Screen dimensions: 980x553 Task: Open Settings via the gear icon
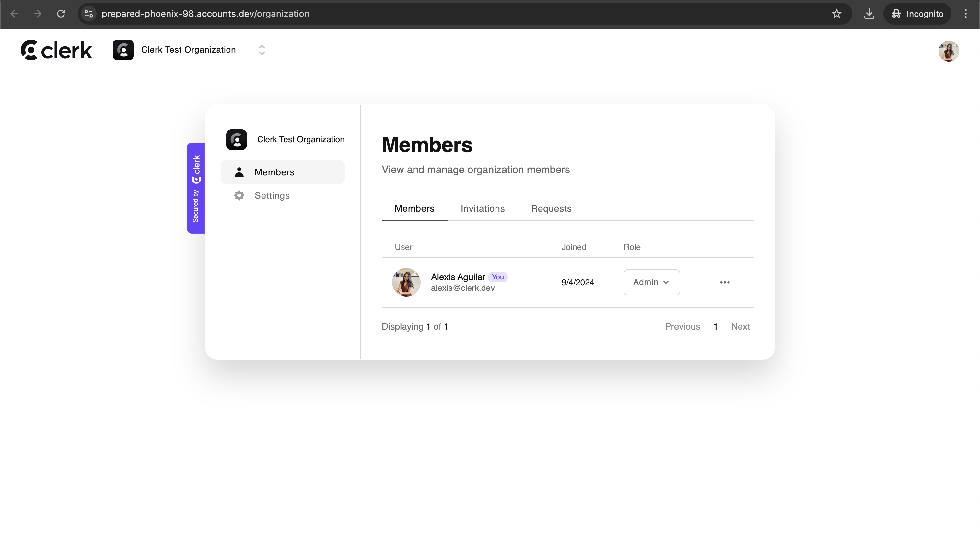pyautogui.click(x=239, y=195)
